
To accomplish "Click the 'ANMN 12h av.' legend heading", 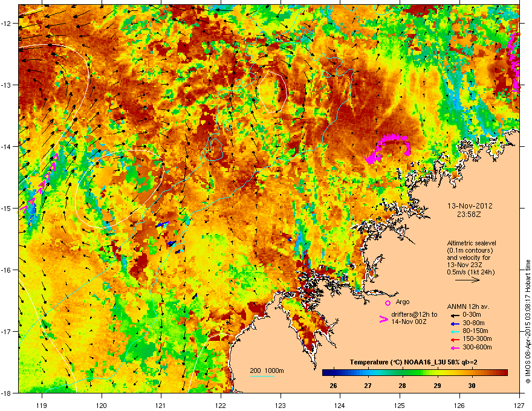I will tap(468, 306).
